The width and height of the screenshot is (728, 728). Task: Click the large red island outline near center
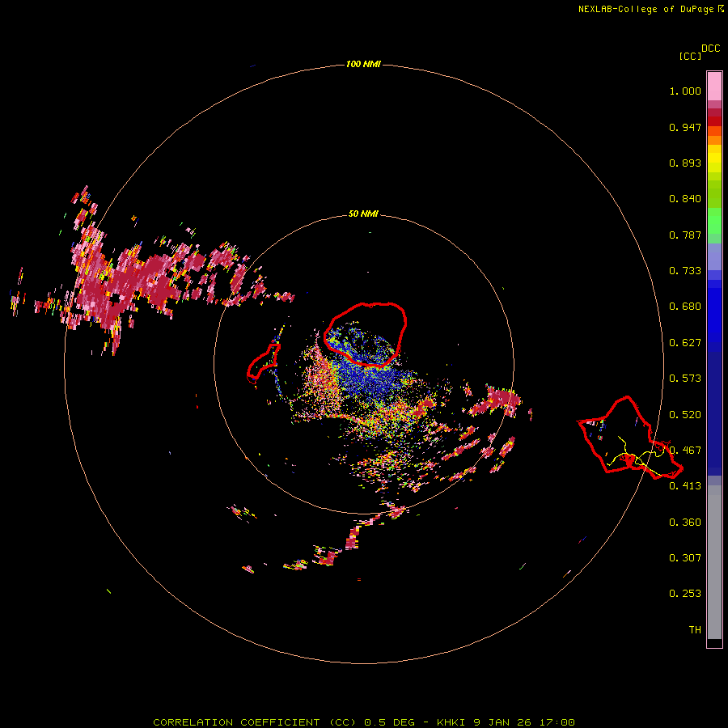tap(366, 334)
